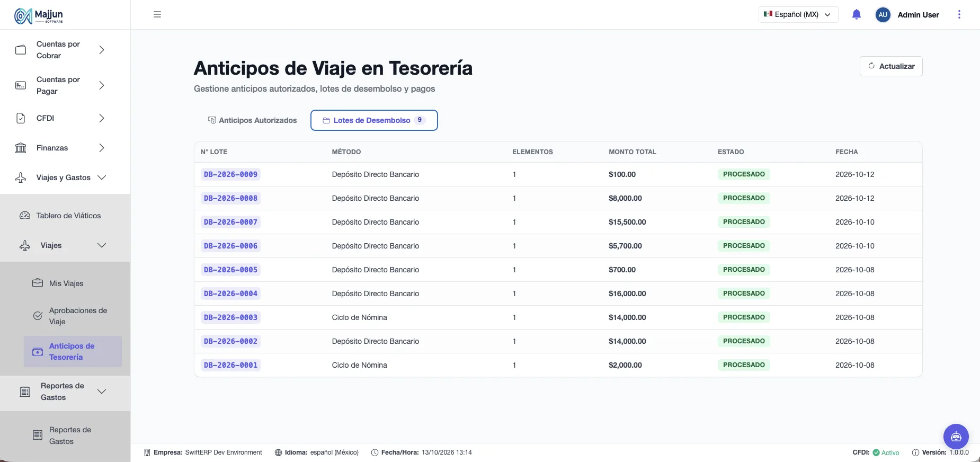Open the Español (MX) language dropdown
980x462 pixels.
coord(798,15)
